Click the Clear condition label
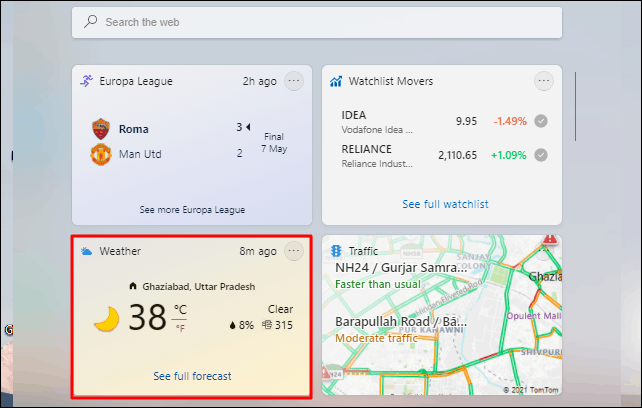 point(280,309)
